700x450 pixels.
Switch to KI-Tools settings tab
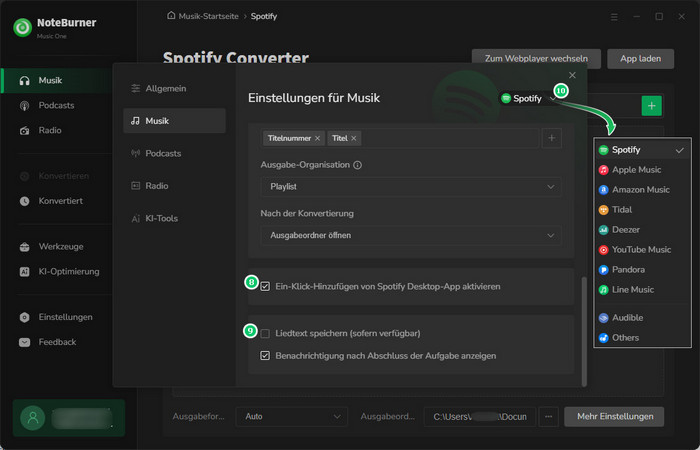174,218
